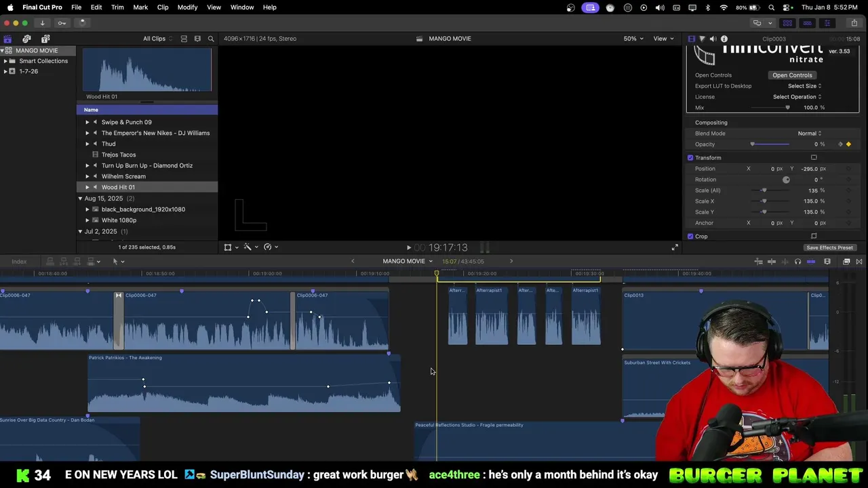Show the Video inspector tab icon
Screen dimensions: 868x488
pyautogui.click(x=691, y=39)
